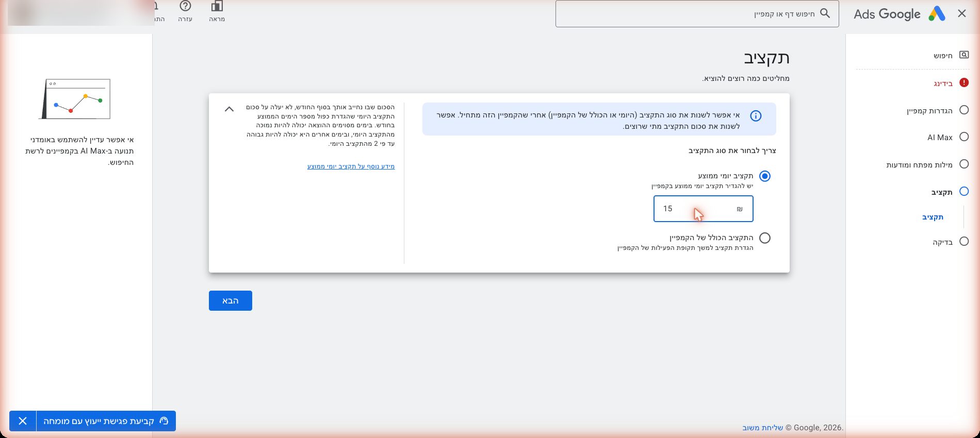This screenshot has width=980, height=438.
Task: Select average daily budget radio button
Action: tap(765, 176)
